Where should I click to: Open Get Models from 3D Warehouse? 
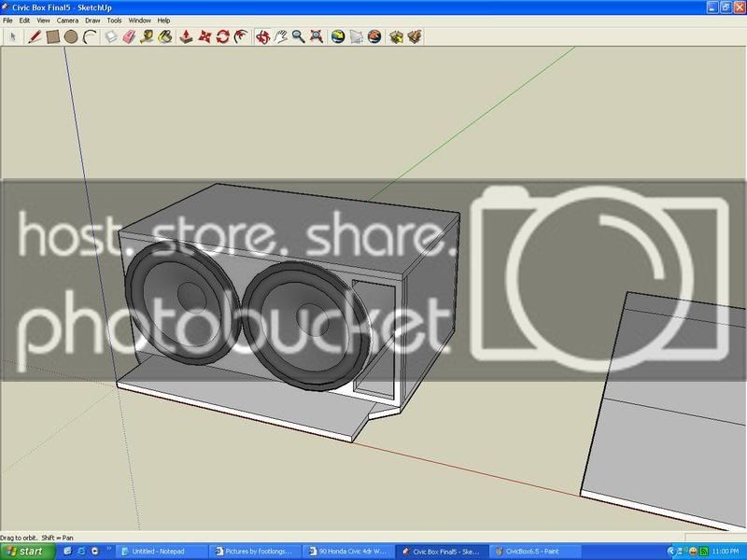(396, 36)
